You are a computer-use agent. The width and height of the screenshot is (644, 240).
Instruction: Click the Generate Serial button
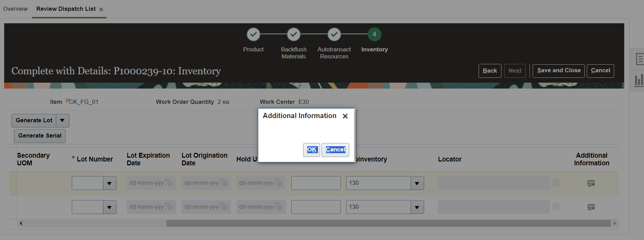pos(40,136)
